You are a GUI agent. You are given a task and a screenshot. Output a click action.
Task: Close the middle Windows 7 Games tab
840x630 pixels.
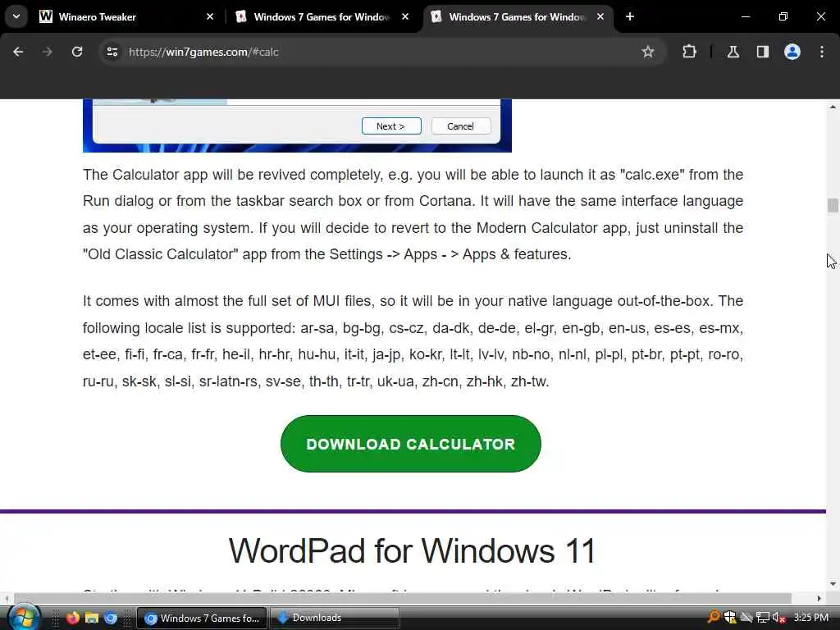click(405, 16)
